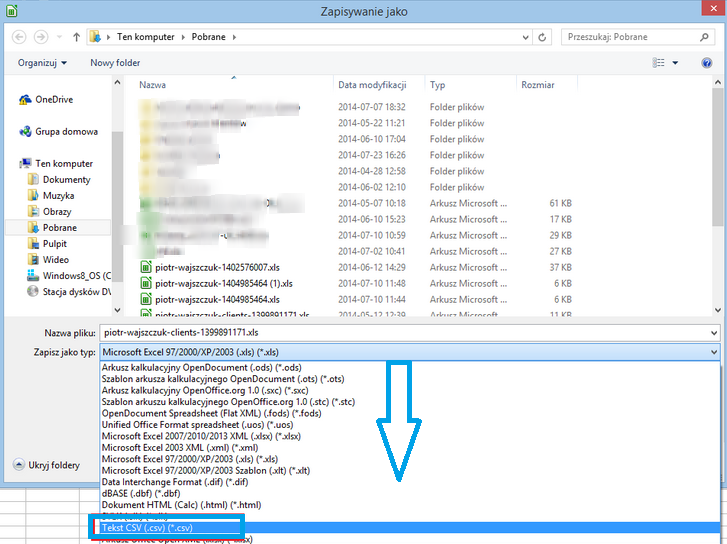Collapse the Zapisz jako typ combo box
Image resolution: width=727 pixels, height=544 pixels.
click(x=410, y=352)
